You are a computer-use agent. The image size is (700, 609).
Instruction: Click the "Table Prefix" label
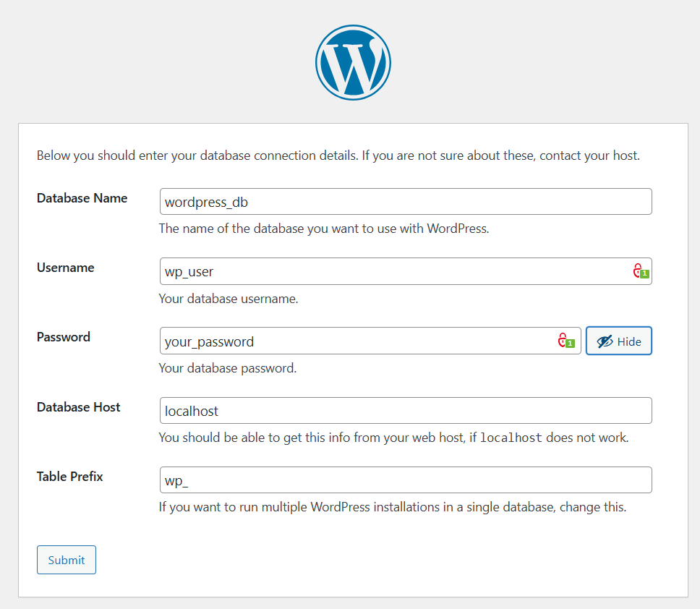[70, 477]
